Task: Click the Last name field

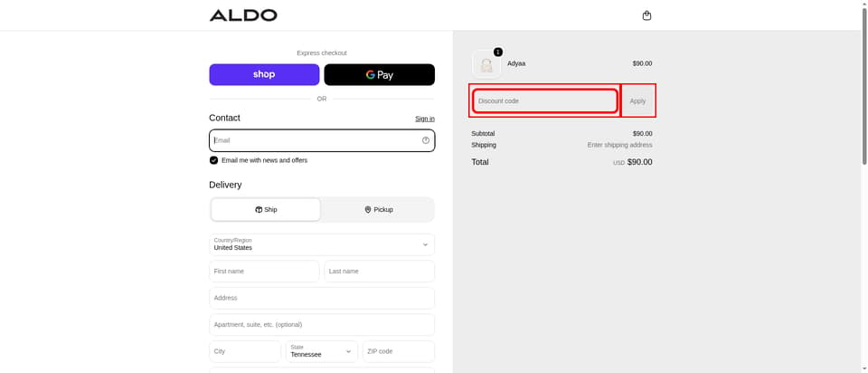Action: pos(379,272)
